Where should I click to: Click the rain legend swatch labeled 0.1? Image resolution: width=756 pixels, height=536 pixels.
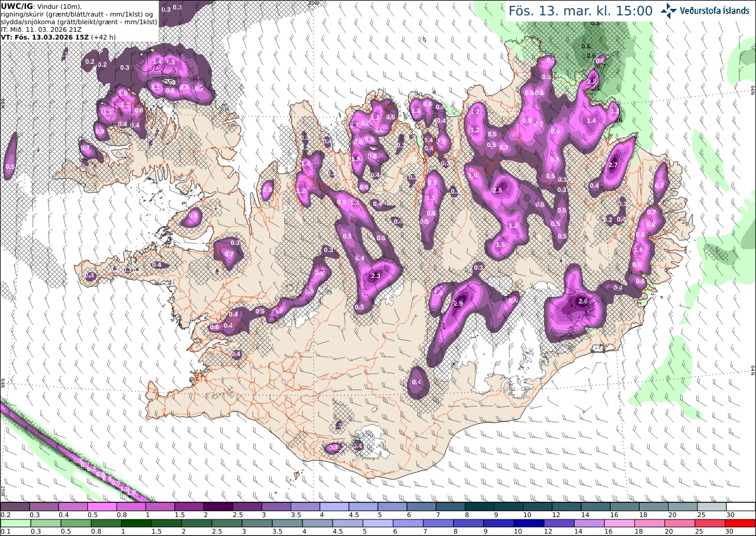15,523
